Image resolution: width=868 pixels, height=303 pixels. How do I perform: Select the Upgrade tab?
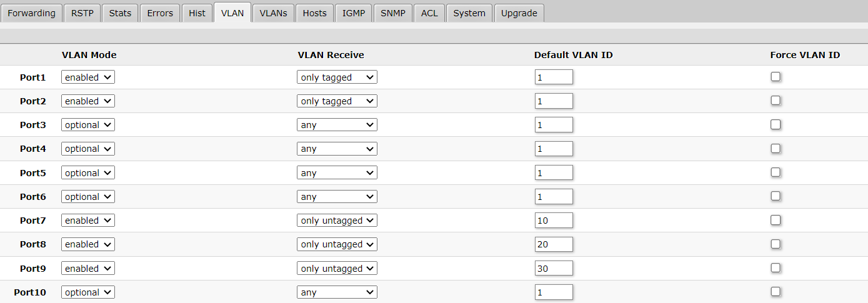(x=519, y=12)
